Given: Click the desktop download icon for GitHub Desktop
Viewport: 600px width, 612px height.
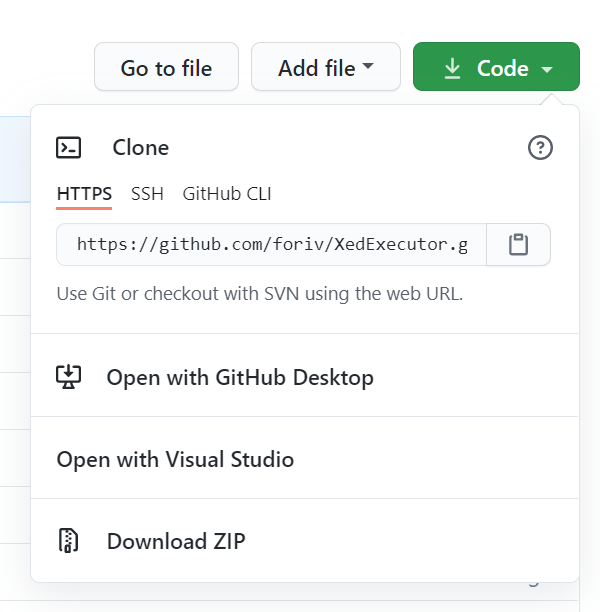Looking at the screenshot, I should point(68,377).
